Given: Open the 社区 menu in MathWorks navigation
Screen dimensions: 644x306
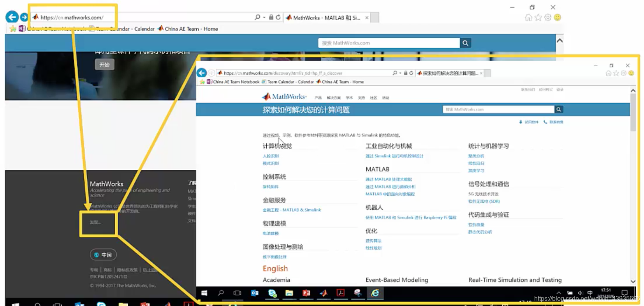Looking at the screenshot, I should 373,98.
